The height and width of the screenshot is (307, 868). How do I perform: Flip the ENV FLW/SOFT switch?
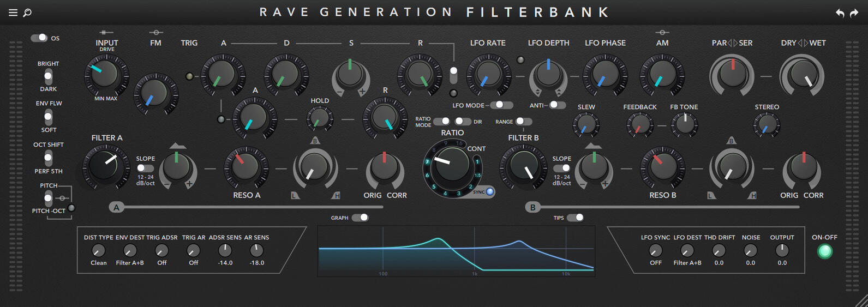[x=49, y=117]
